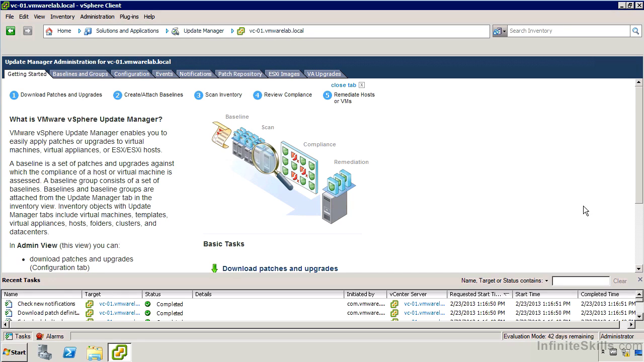
Task: Expand the arrow after Update Manager breadcrumb
Action: coord(232,31)
